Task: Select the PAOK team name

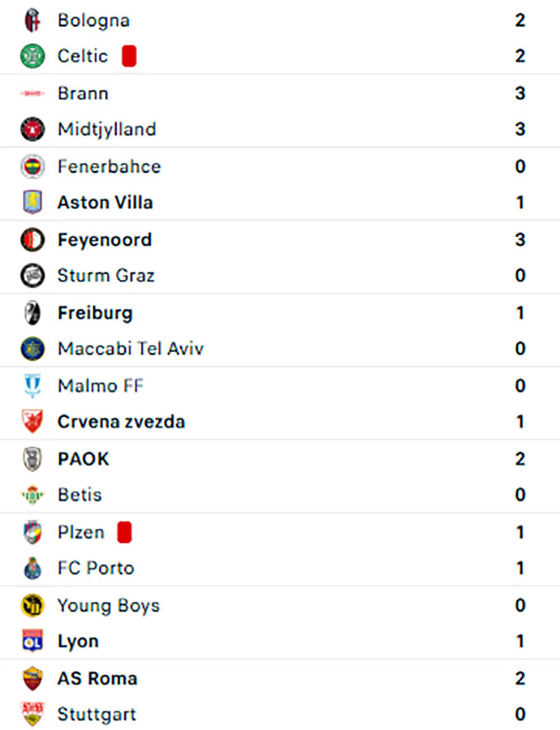Action: (x=83, y=459)
